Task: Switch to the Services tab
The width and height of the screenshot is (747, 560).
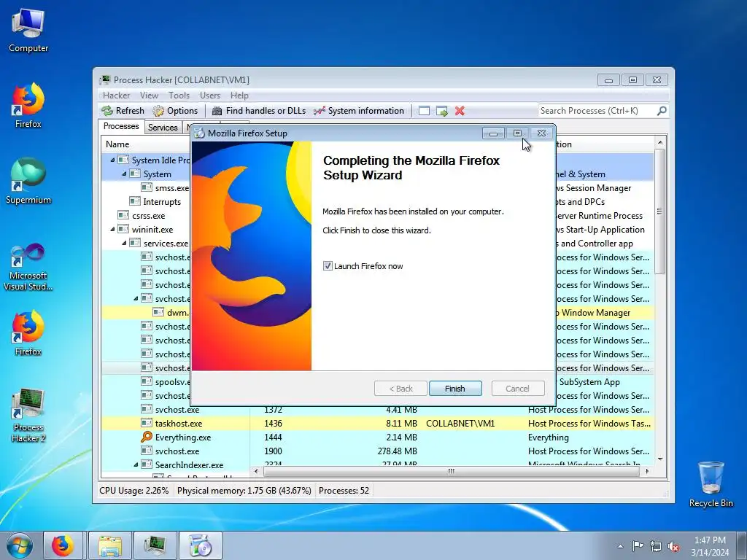Action: tap(163, 127)
